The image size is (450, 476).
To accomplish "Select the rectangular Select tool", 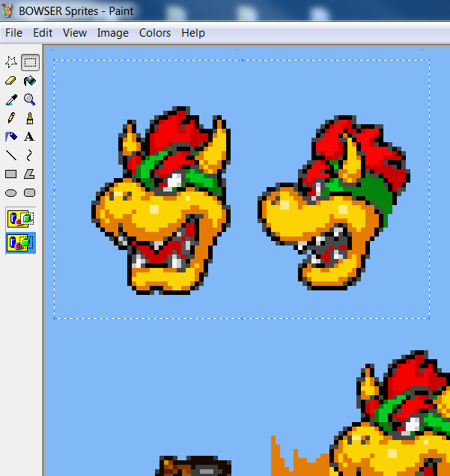I will click(30, 63).
